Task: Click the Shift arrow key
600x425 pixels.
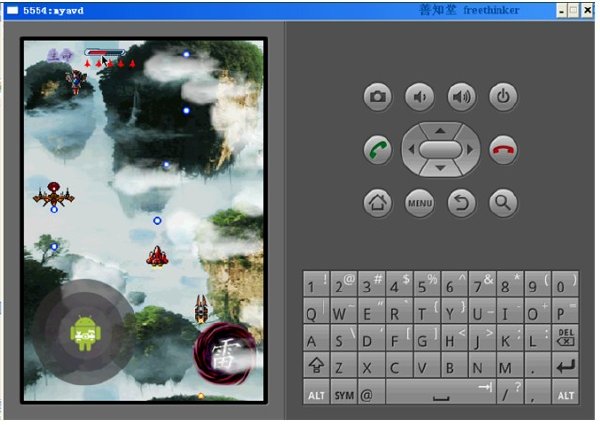Action: click(316, 365)
